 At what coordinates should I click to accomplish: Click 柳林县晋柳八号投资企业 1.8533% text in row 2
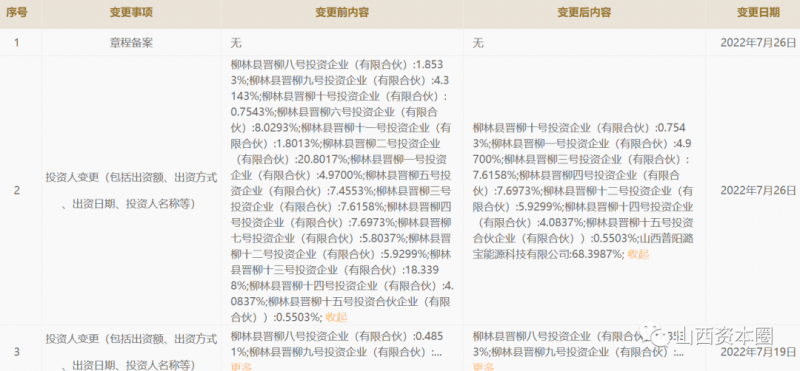click(x=337, y=72)
